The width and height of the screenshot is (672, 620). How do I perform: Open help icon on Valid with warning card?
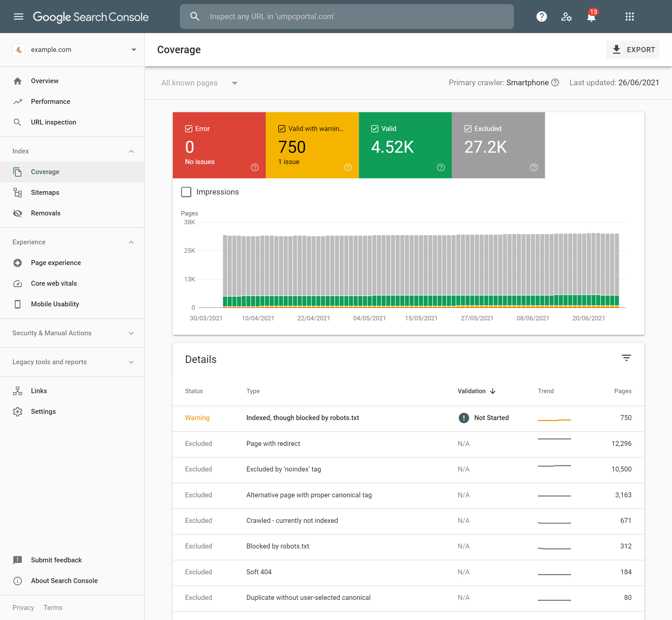(348, 167)
